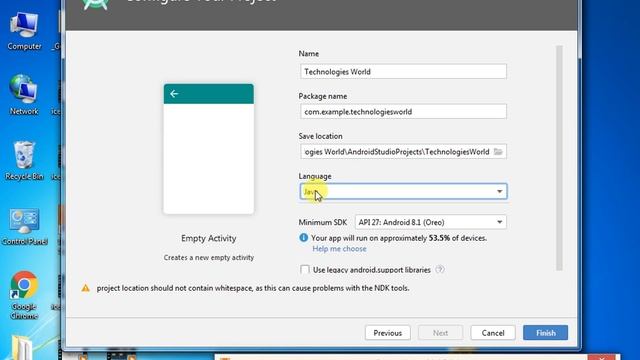Launch the Google Chrome shortcut
The height and width of the screenshot is (360, 640).
(x=24, y=295)
